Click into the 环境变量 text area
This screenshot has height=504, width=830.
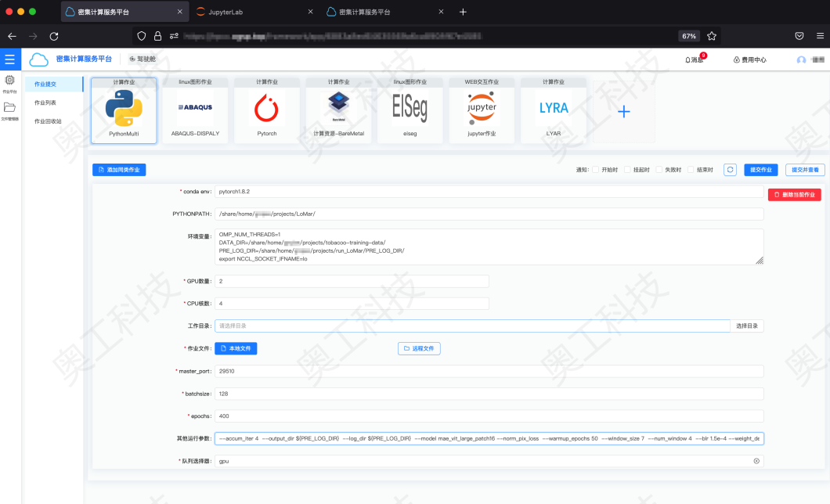[489, 247]
